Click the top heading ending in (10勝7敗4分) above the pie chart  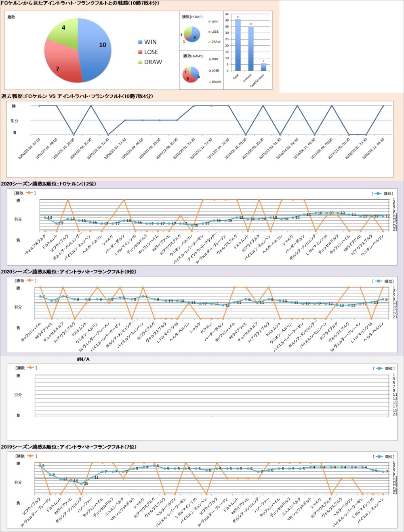tap(80, 3)
